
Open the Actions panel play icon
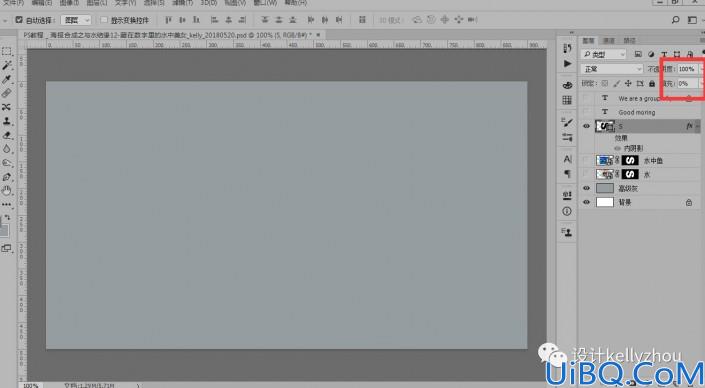tap(567, 63)
